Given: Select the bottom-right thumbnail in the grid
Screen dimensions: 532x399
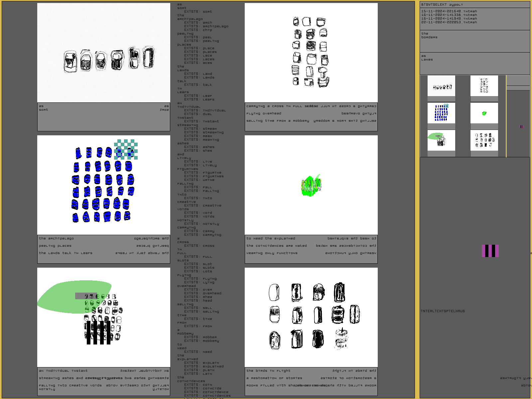Looking at the screenshot, I should tap(484, 140).
